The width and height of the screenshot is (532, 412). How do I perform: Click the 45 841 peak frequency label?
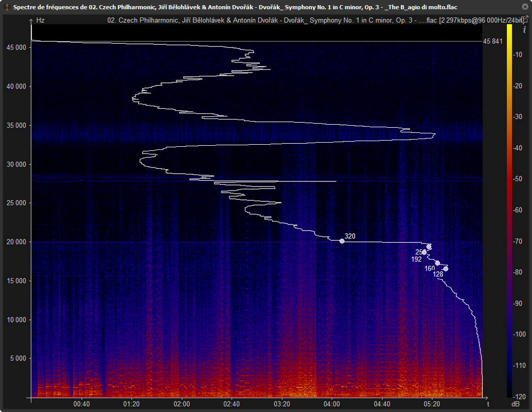point(493,41)
